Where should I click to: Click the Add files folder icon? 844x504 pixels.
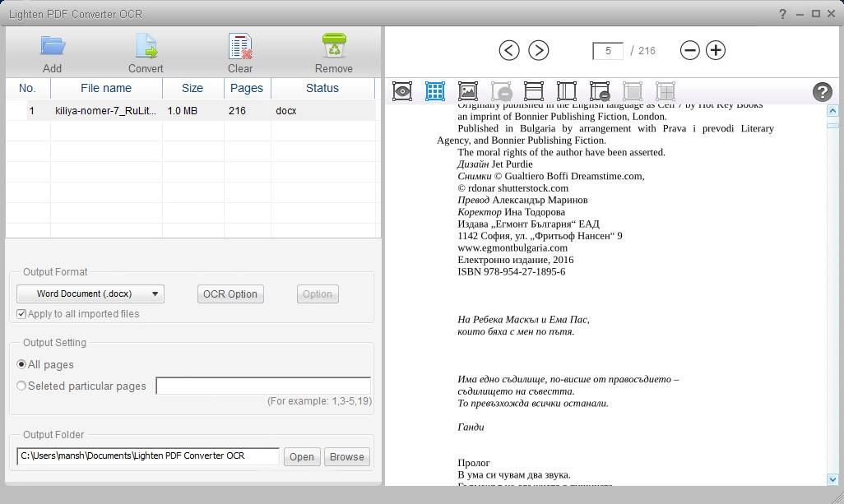(52, 46)
